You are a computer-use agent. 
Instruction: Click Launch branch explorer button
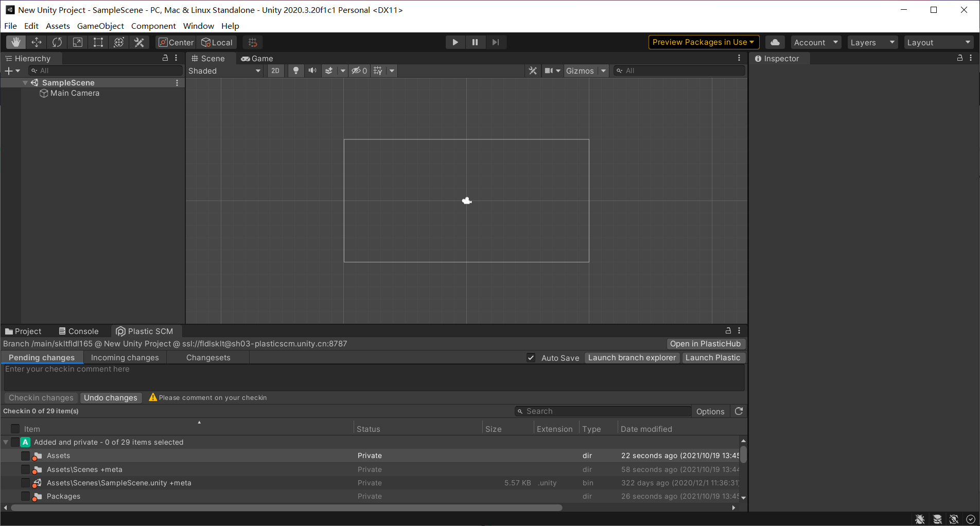click(632, 358)
